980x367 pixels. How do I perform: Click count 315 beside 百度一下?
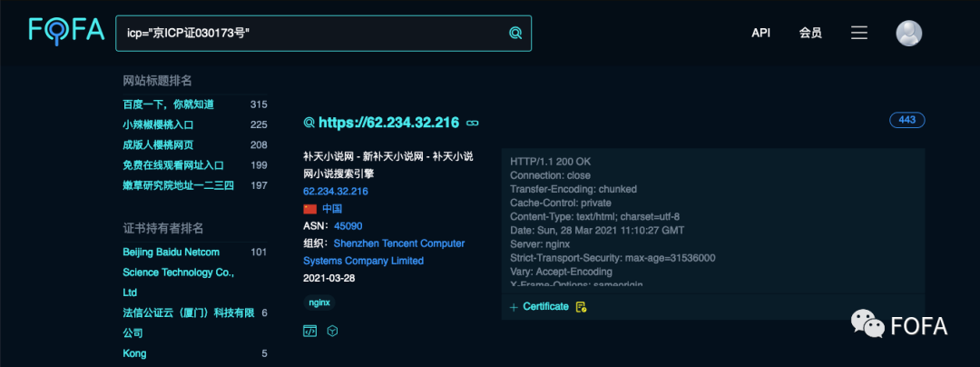click(x=259, y=104)
